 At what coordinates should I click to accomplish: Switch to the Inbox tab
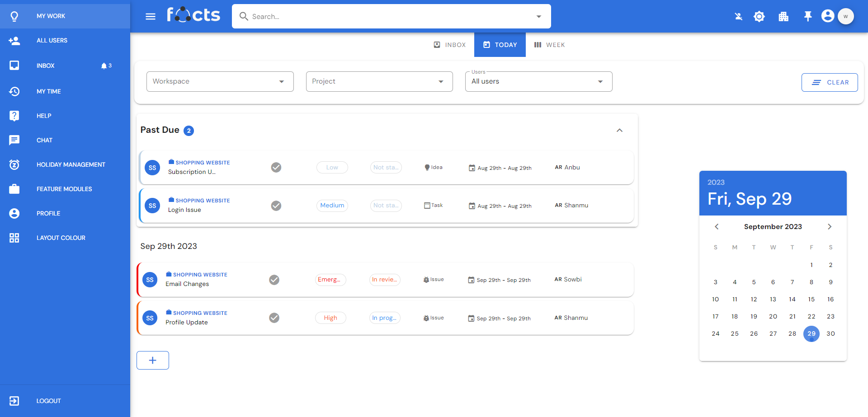pos(450,45)
